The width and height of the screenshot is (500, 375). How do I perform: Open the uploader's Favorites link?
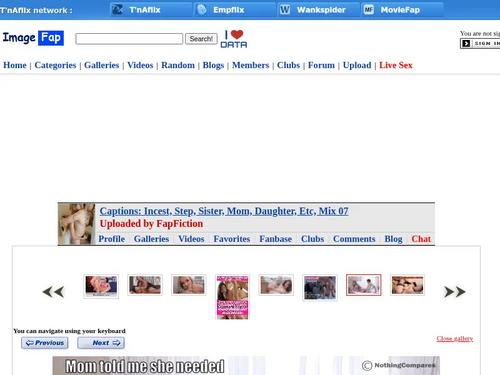232,239
